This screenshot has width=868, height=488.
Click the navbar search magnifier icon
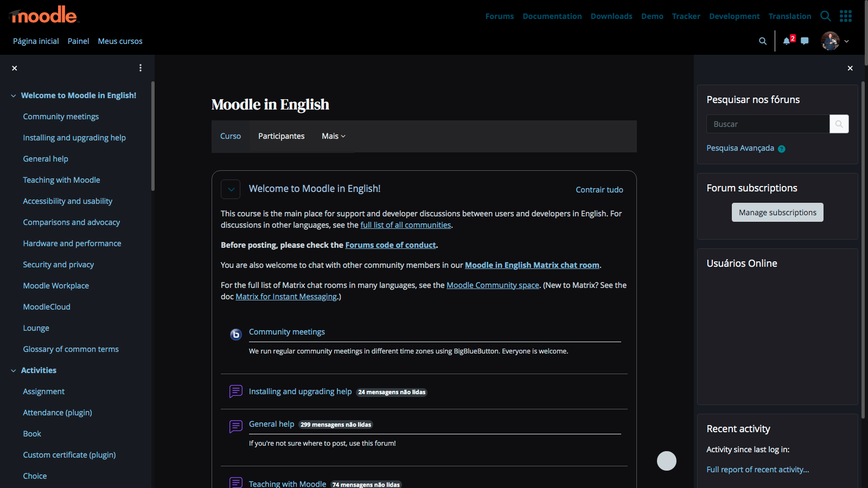763,41
